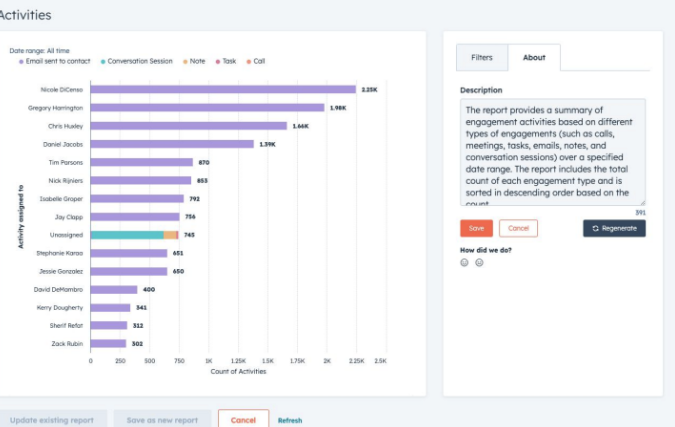The image size is (675, 427).
Task: Click the Activity assigned to axis title
Action: 21,217
